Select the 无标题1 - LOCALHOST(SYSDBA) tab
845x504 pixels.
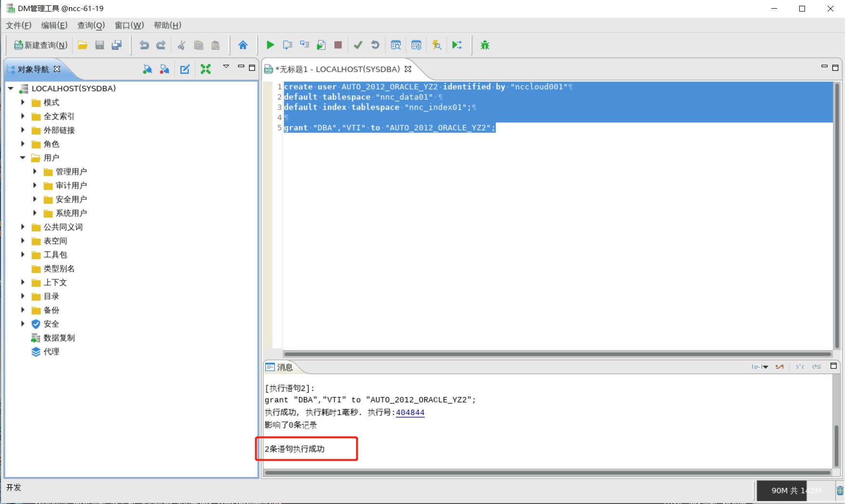(338, 69)
